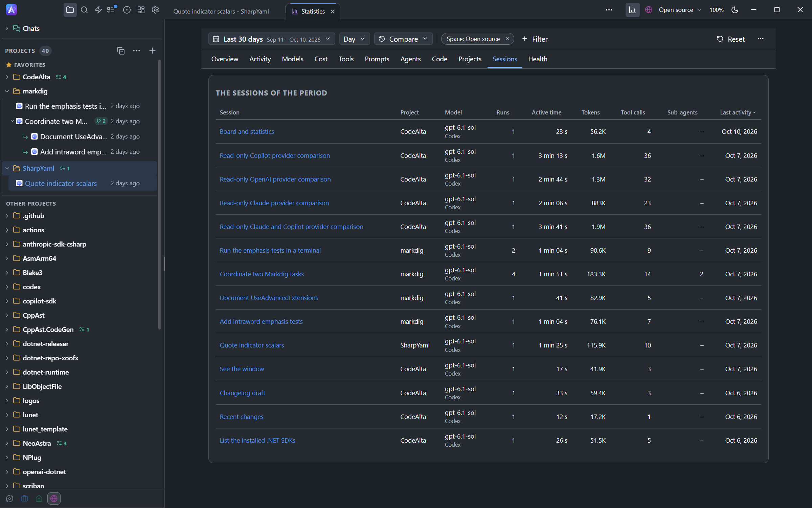
Task: Click the circle dot record icon
Action: (x=127, y=10)
